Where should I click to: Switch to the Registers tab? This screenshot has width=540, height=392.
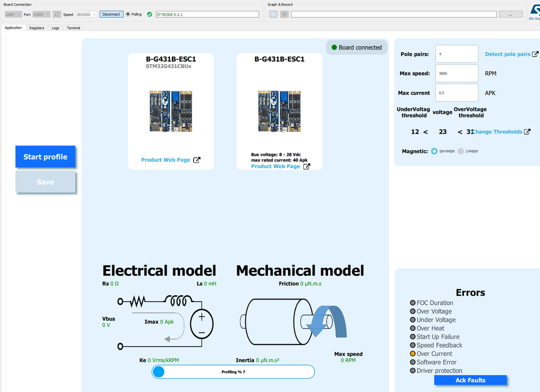click(37, 28)
